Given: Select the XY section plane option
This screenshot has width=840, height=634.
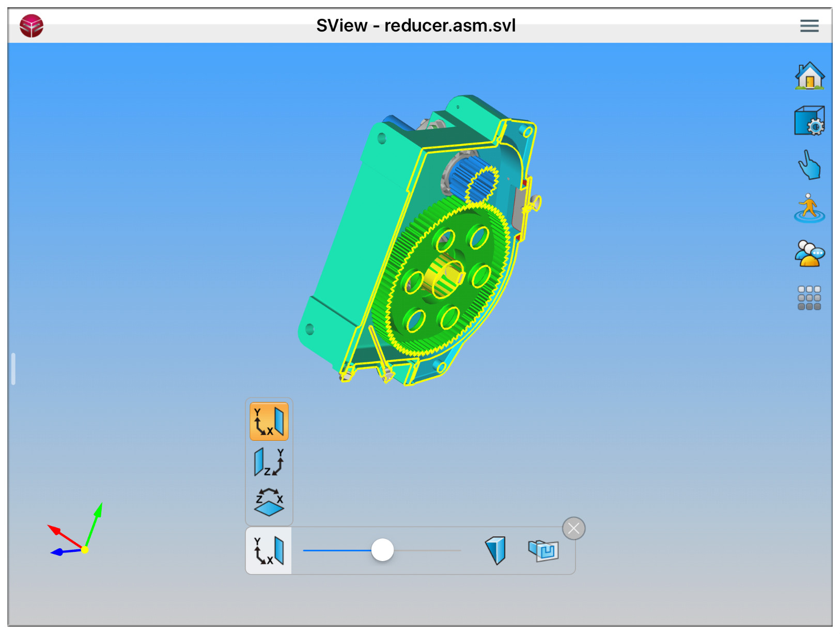Looking at the screenshot, I should pyautogui.click(x=269, y=422).
